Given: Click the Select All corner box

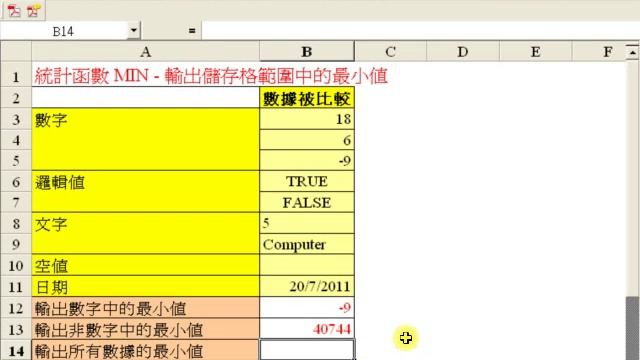Looking at the screenshot, I should [16, 52].
